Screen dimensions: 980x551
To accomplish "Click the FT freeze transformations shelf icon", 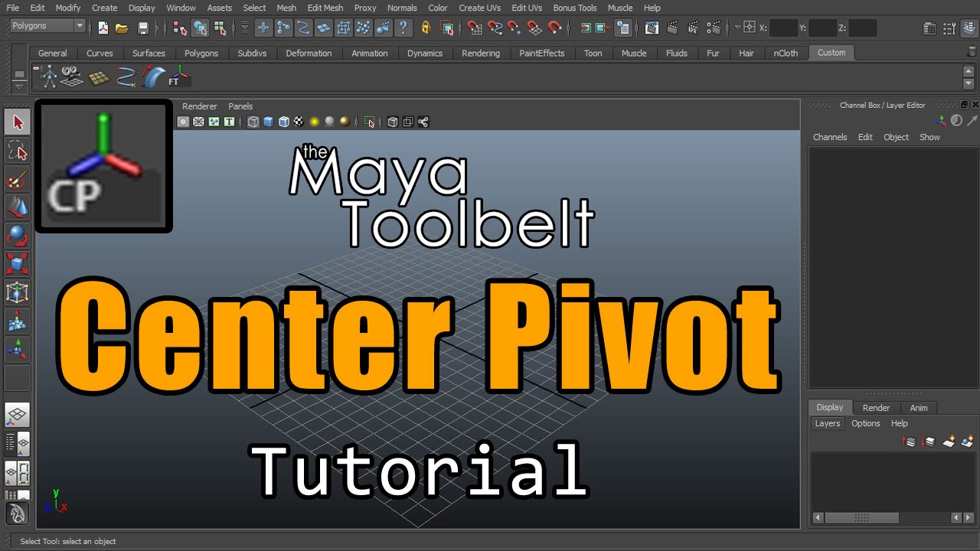I will tap(179, 76).
